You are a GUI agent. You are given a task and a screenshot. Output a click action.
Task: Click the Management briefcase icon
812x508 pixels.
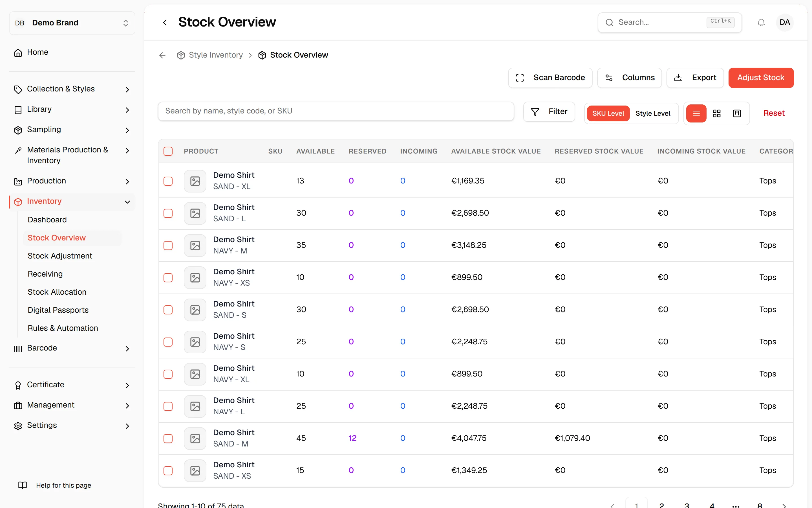pos(18,406)
